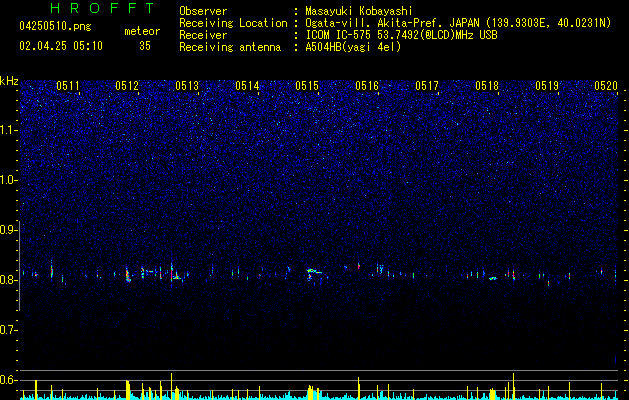This screenshot has width=629, height=400.
Task: Click the Receiver field label
Action: click(203, 35)
